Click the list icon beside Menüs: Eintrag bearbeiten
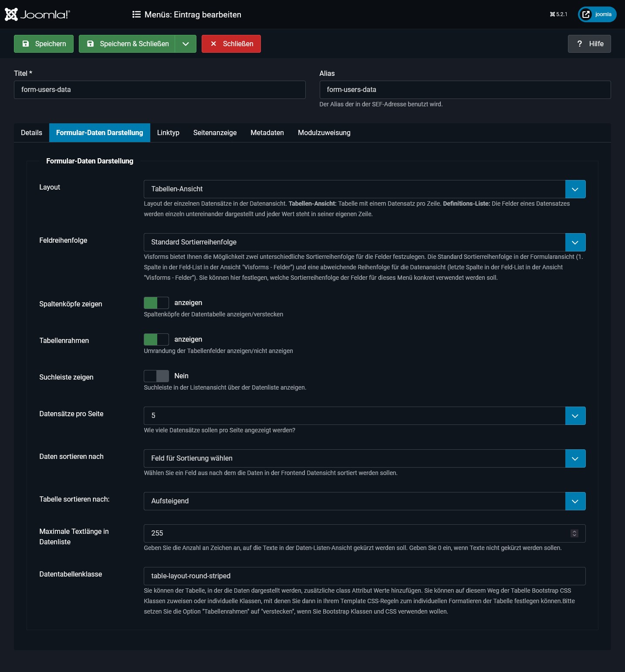The width and height of the screenshot is (625, 672). (x=136, y=14)
